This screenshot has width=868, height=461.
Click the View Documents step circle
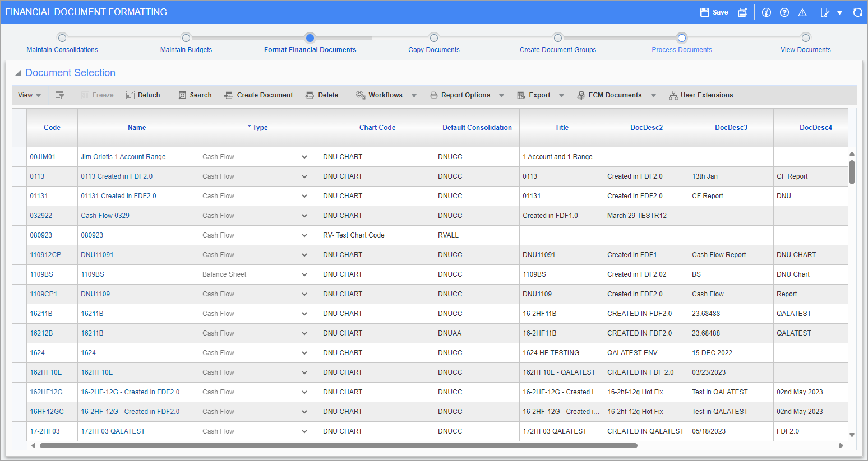pos(806,38)
